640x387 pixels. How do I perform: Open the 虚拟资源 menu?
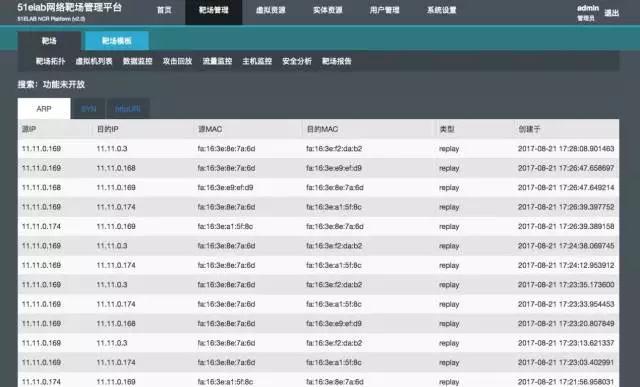(x=271, y=10)
